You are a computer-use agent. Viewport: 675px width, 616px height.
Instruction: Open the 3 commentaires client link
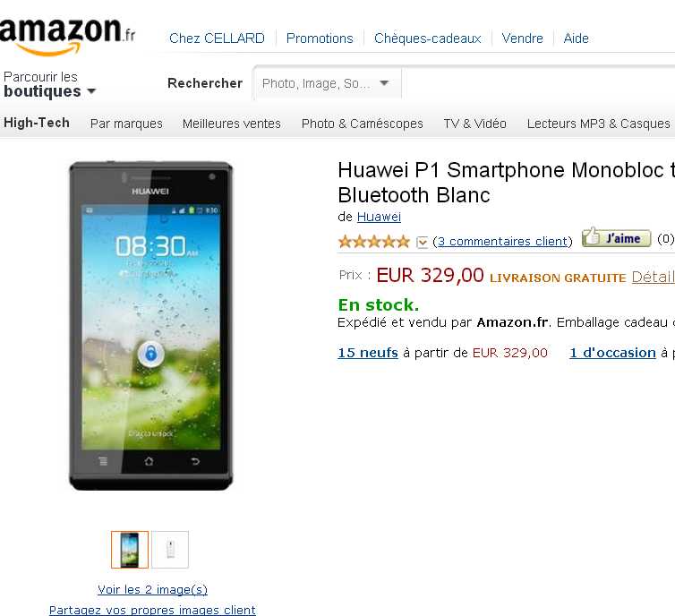pos(503,242)
